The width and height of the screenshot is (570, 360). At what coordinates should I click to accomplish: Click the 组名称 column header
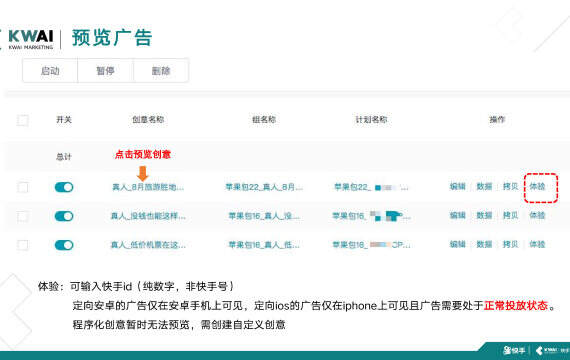tap(264, 120)
